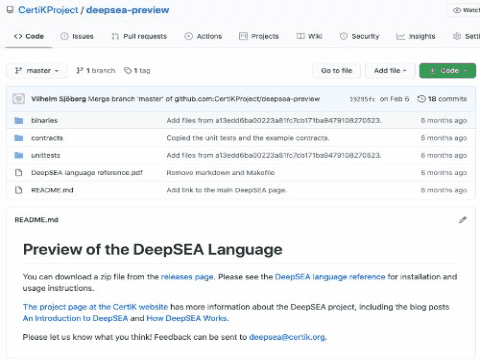
Task: Open the unittests row 'Add files from' commit message
Action: point(274,155)
